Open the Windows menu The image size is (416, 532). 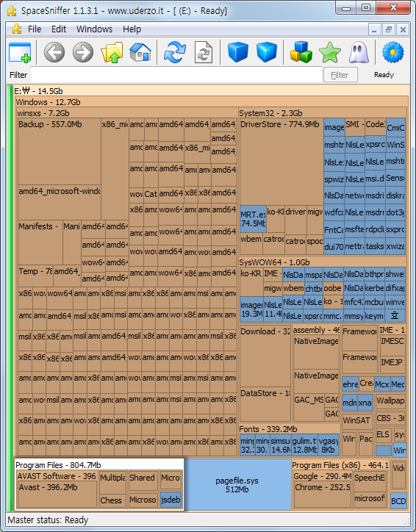tap(94, 29)
